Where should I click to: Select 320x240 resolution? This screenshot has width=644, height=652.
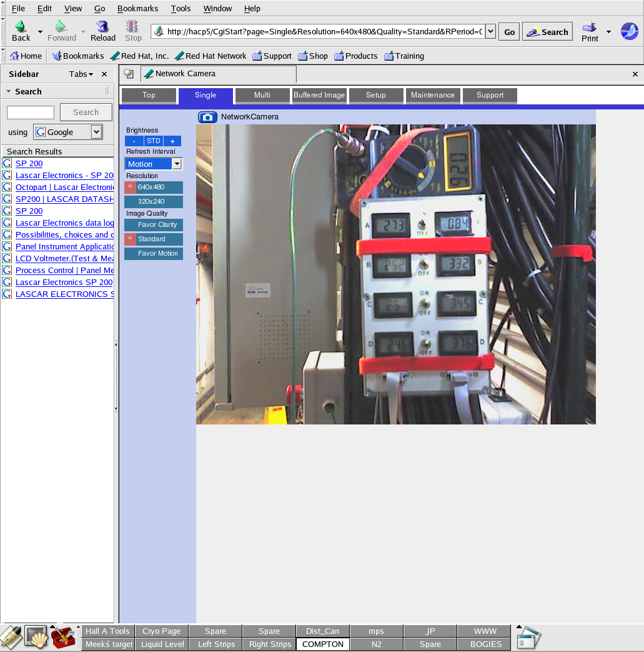click(153, 201)
